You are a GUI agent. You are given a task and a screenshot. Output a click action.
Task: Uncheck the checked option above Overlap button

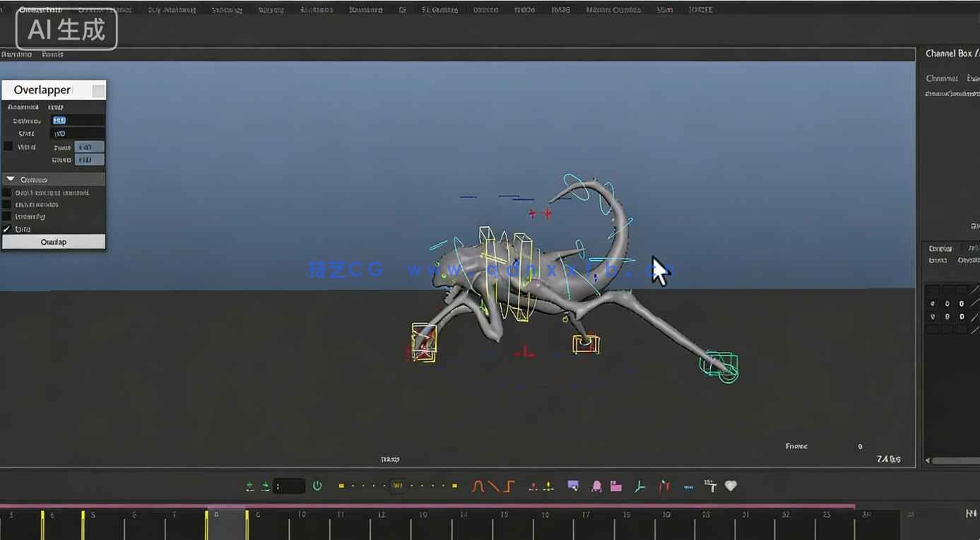(7, 229)
